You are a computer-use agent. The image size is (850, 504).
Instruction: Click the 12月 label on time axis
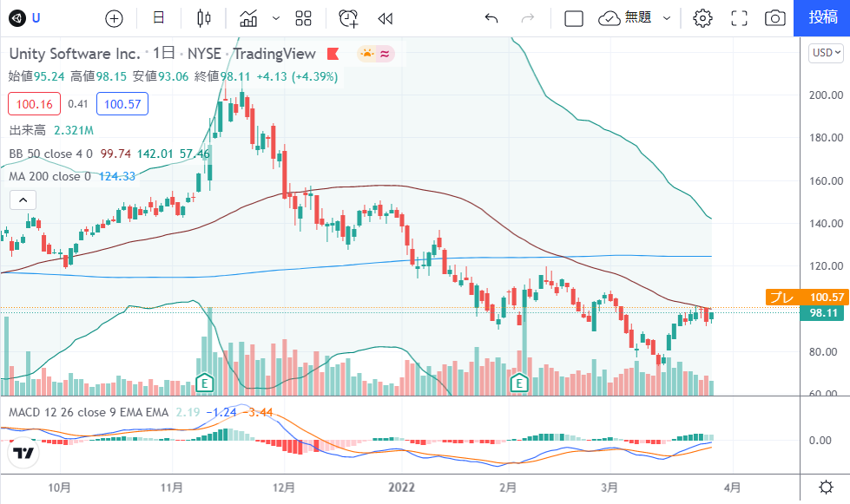click(x=284, y=488)
